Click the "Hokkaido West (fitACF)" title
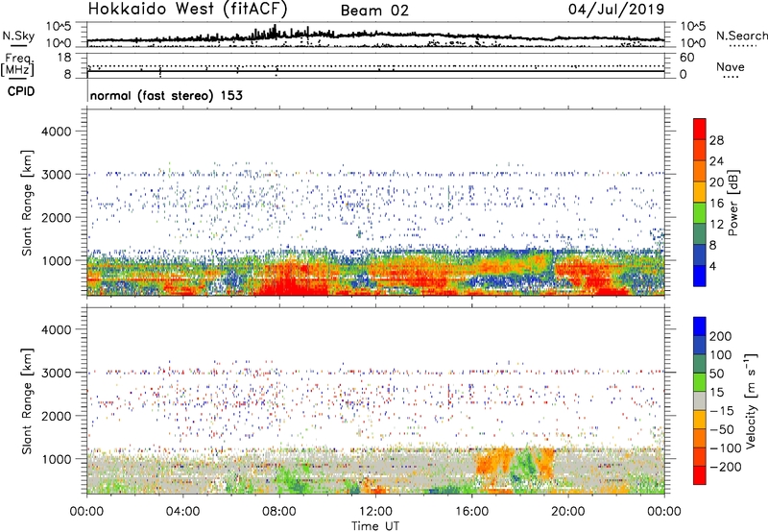The width and height of the screenshot is (768, 532). (187, 9)
